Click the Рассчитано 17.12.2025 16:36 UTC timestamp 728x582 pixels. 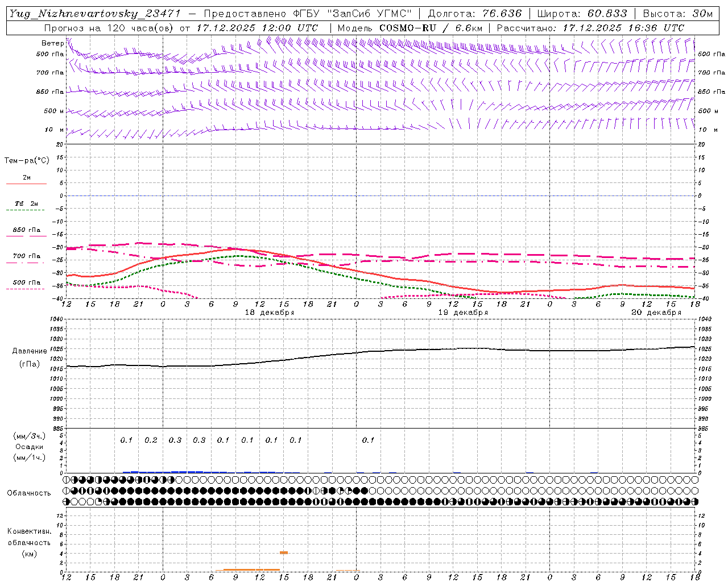pyautogui.click(x=590, y=28)
